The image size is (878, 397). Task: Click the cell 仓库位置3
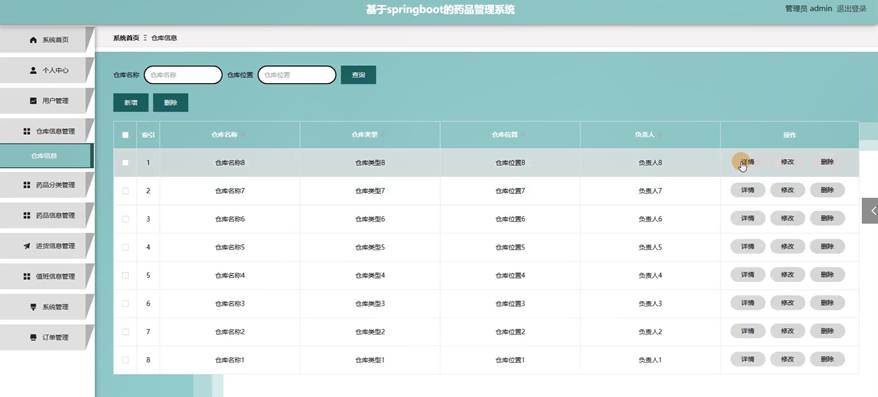click(510, 303)
